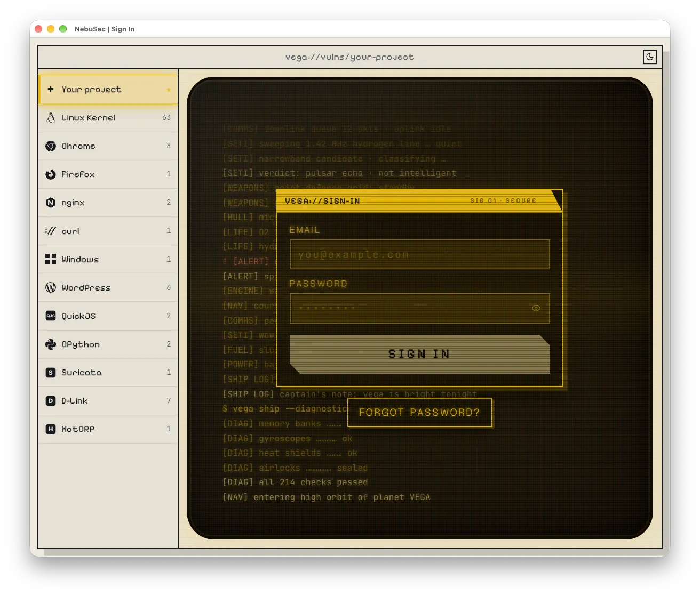700x596 pixels.
Task: Click the D-Link count 7
Action: click(169, 400)
